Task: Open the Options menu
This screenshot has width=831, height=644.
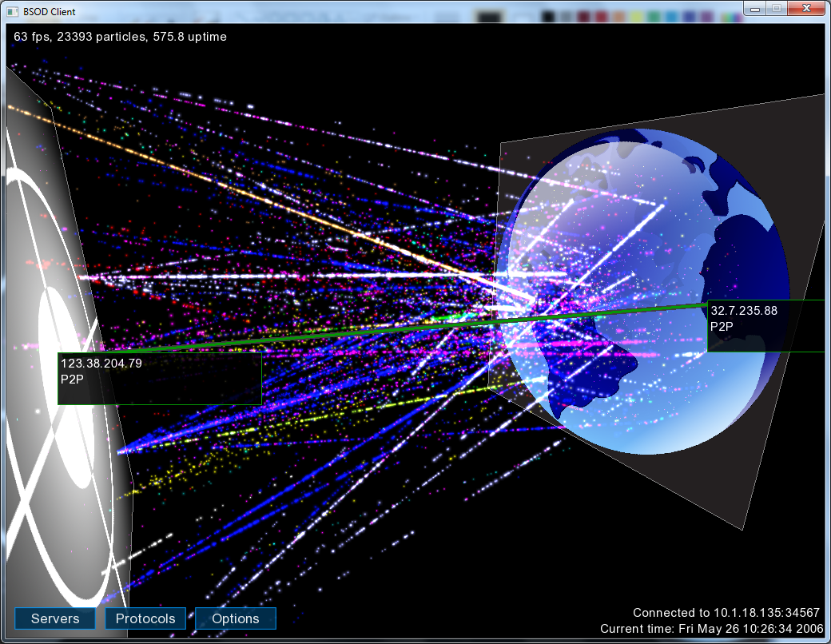Action: pyautogui.click(x=236, y=618)
